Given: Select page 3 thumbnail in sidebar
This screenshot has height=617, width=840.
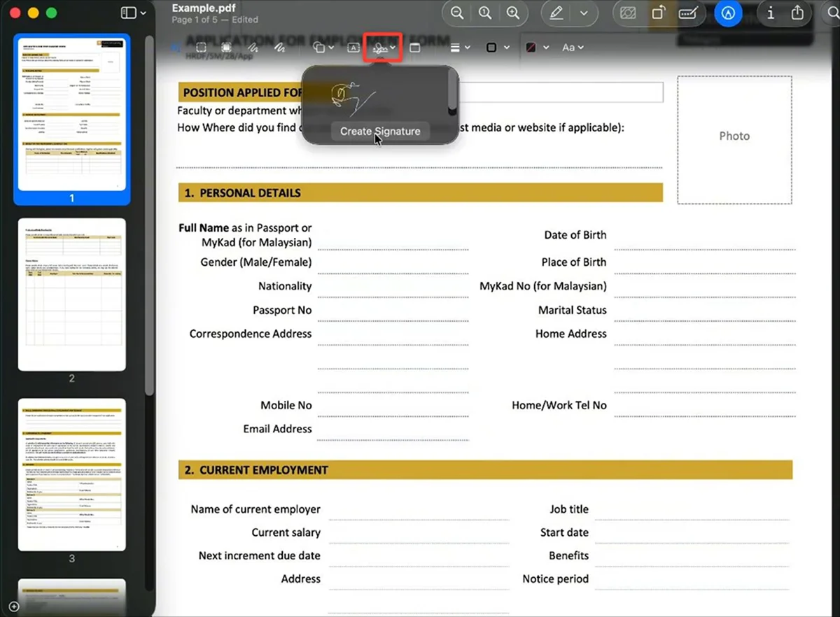Looking at the screenshot, I should tap(71, 474).
